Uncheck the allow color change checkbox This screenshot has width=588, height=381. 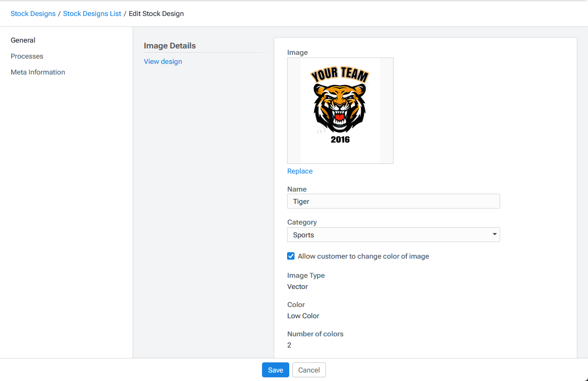tap(291, 256)
